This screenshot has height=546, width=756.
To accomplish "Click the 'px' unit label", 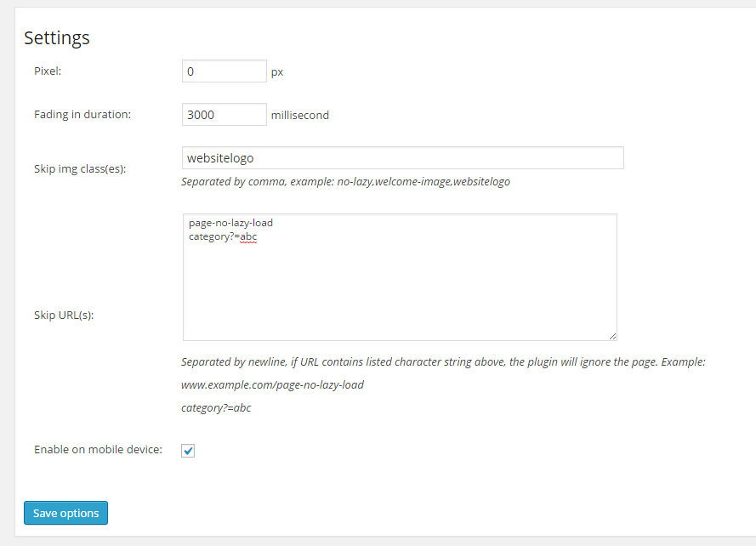I will click(x=276, y=72).
